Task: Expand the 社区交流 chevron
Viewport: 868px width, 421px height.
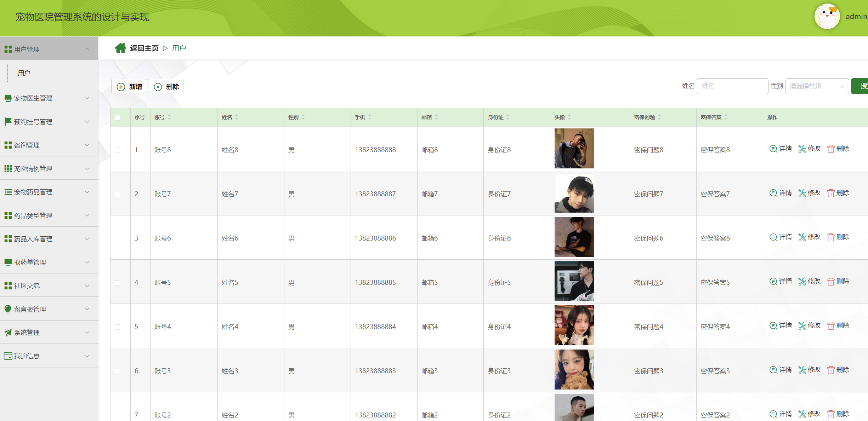Action: (87, 286)
